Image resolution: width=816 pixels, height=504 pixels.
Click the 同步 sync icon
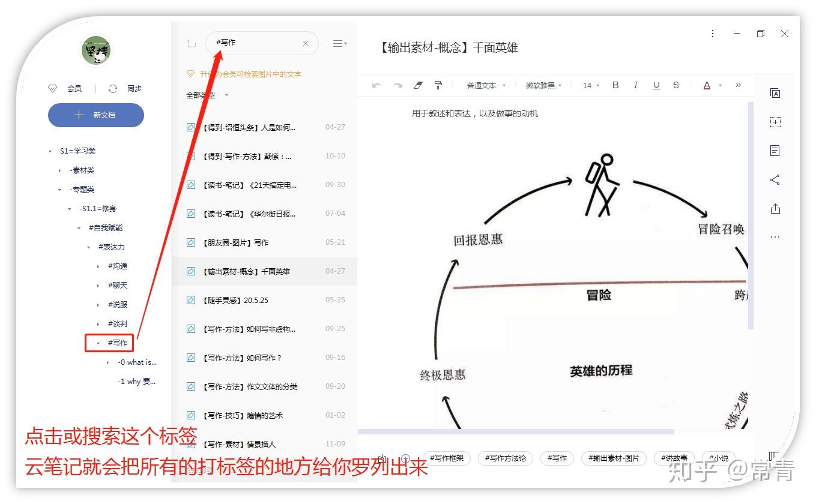[113, 88]
